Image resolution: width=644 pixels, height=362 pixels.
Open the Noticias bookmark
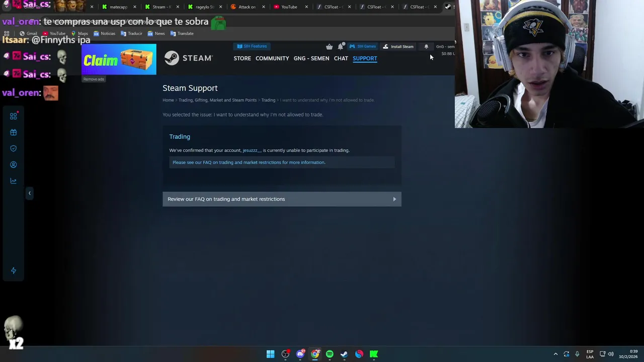click(x=104, y=33)
